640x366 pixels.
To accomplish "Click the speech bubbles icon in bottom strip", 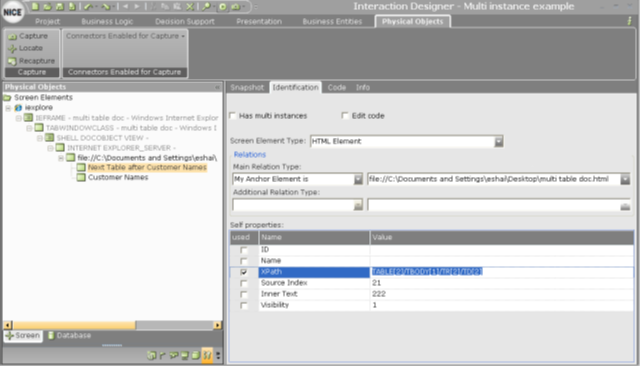I will tap(173, 355).
